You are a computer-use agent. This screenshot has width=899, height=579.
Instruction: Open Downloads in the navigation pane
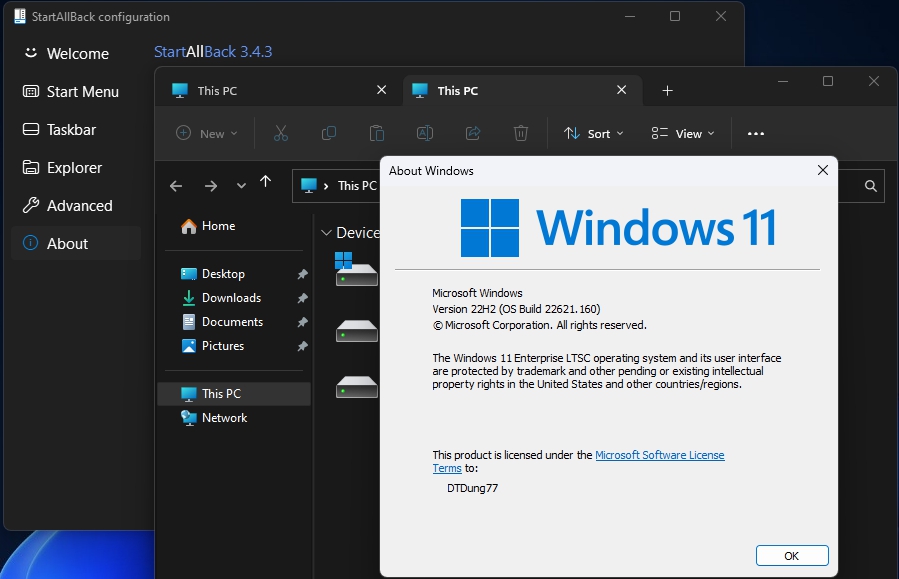tap(234, 298)
